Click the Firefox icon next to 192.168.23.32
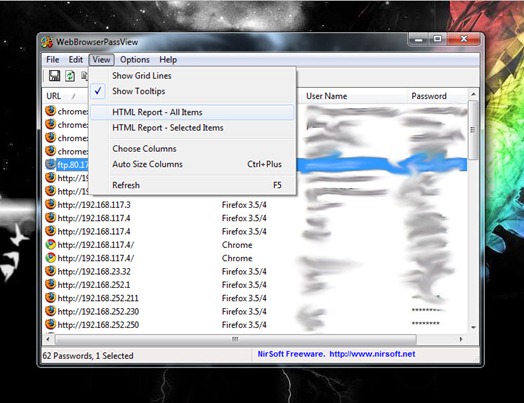This screenshot has width=524, height=403. coord(50,271)
